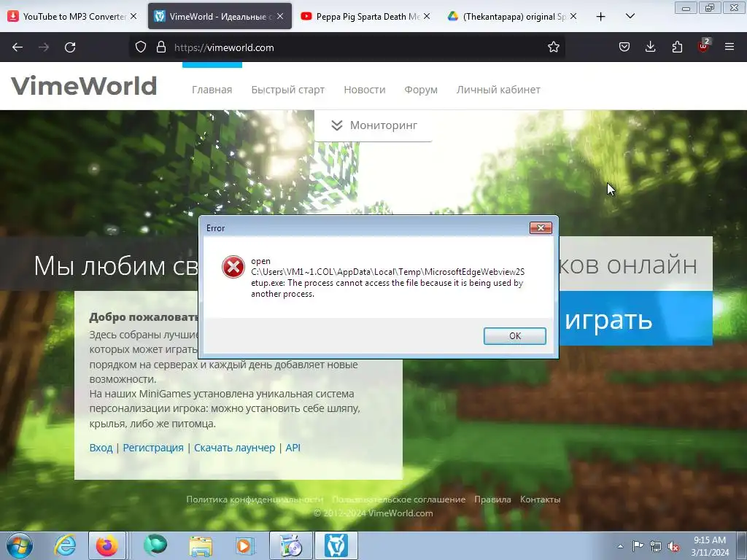Go back to previous page
This screenshot has height=560, width=747.
18,47
